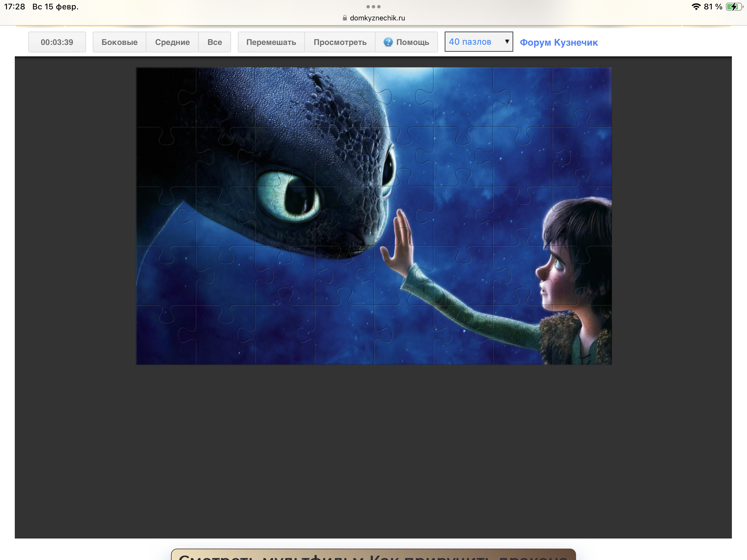The height and width of the screenshot is (560, 747).
Task: Show only Боковые edge pieces
Action: pos(119,42)
